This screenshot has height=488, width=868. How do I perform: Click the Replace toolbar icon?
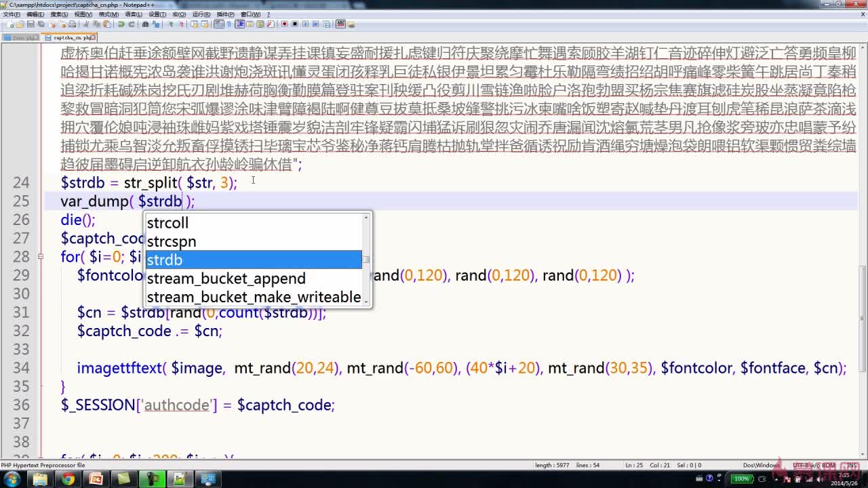click(x=155, y=24)
